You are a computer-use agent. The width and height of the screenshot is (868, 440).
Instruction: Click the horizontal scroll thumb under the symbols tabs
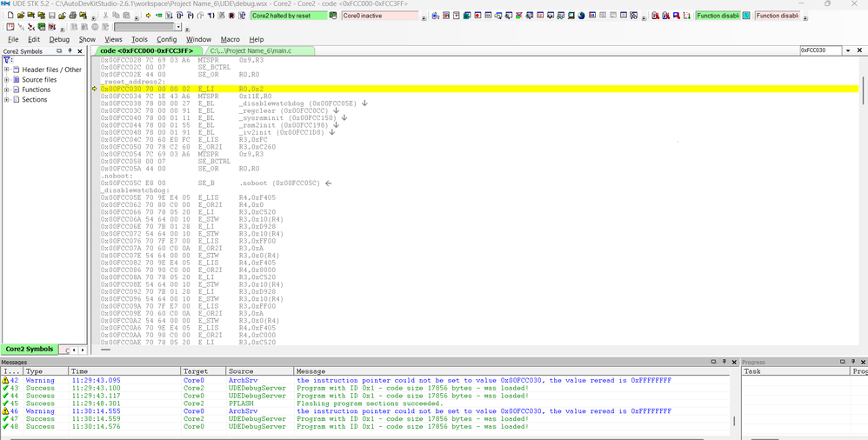(104, 350)
